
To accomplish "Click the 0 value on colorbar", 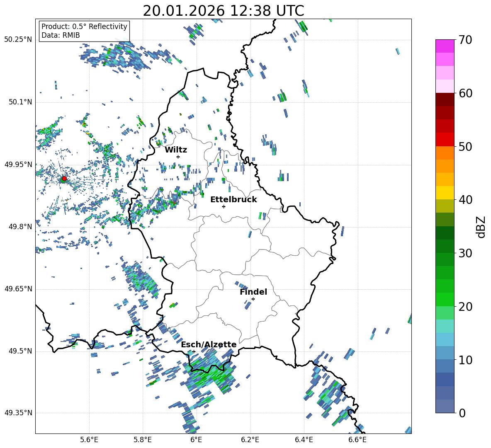I will pyautogui.click(x=462, y=413).
